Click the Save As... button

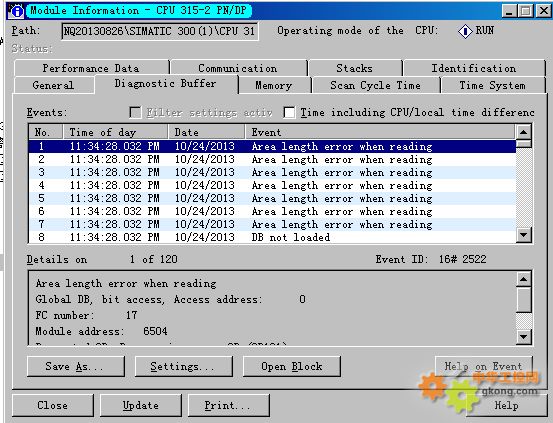pyautogui.click(x=76, y=367)
